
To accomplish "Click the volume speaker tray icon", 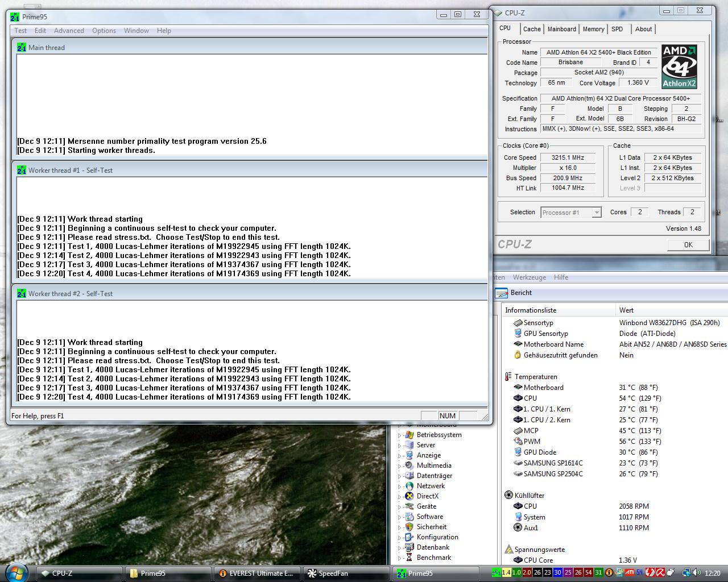I will click(697, 573).
